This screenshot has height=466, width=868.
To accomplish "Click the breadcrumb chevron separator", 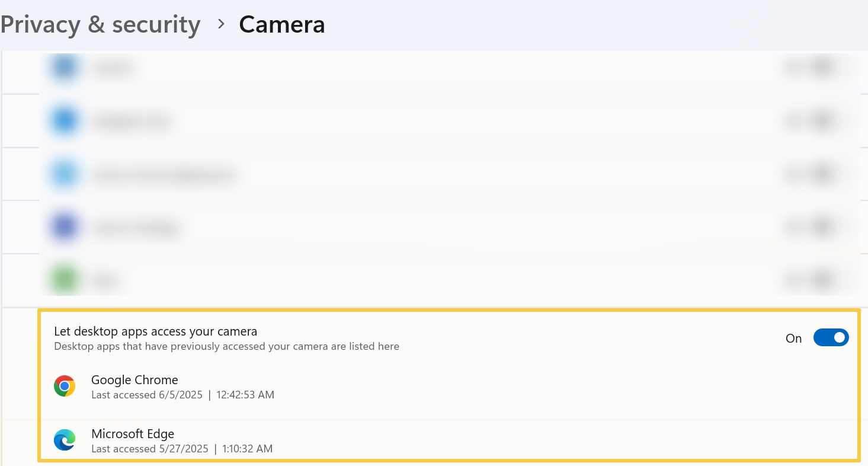I will point(220,24).
